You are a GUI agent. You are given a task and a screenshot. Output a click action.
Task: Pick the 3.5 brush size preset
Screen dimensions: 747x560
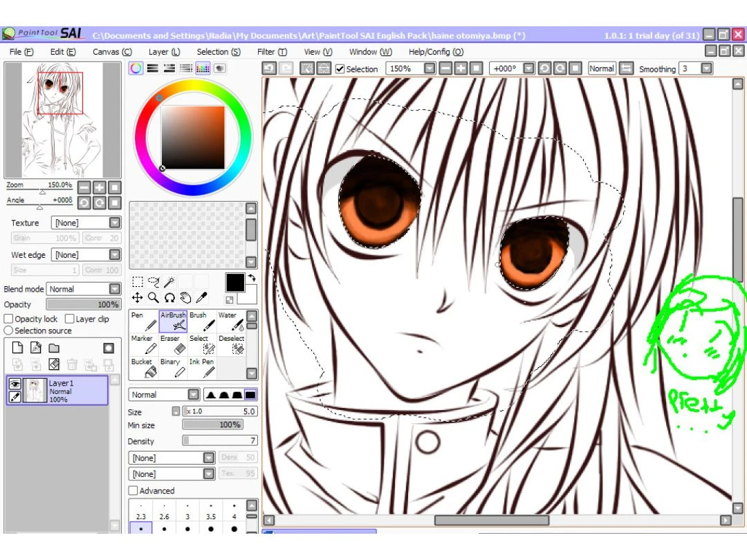pos(211,511)
